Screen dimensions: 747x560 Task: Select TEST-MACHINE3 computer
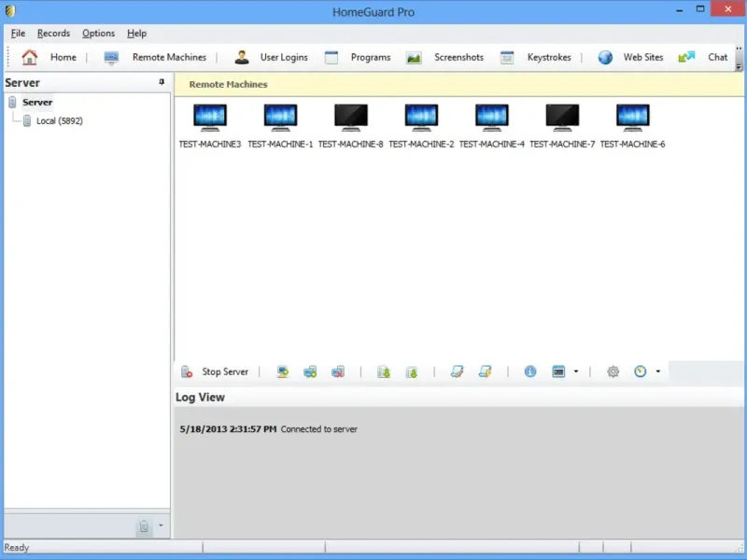pyautogui.click(x=210, y=126)
